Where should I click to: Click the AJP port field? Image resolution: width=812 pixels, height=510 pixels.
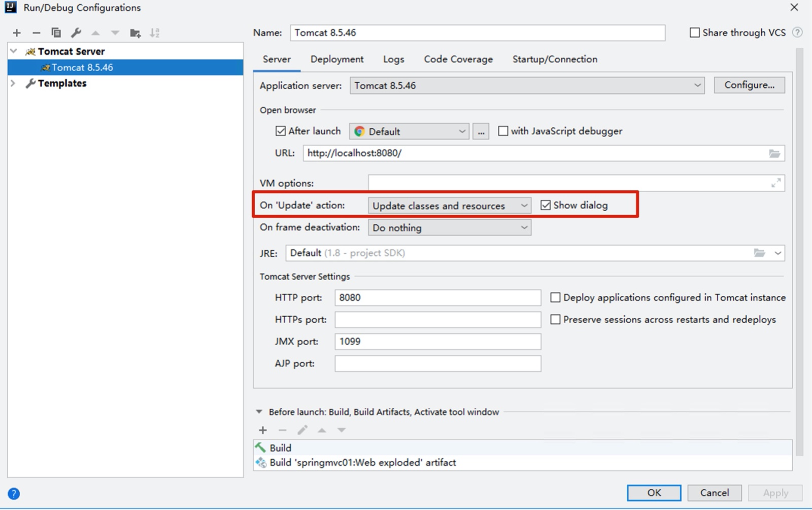(x=438, y=363)
